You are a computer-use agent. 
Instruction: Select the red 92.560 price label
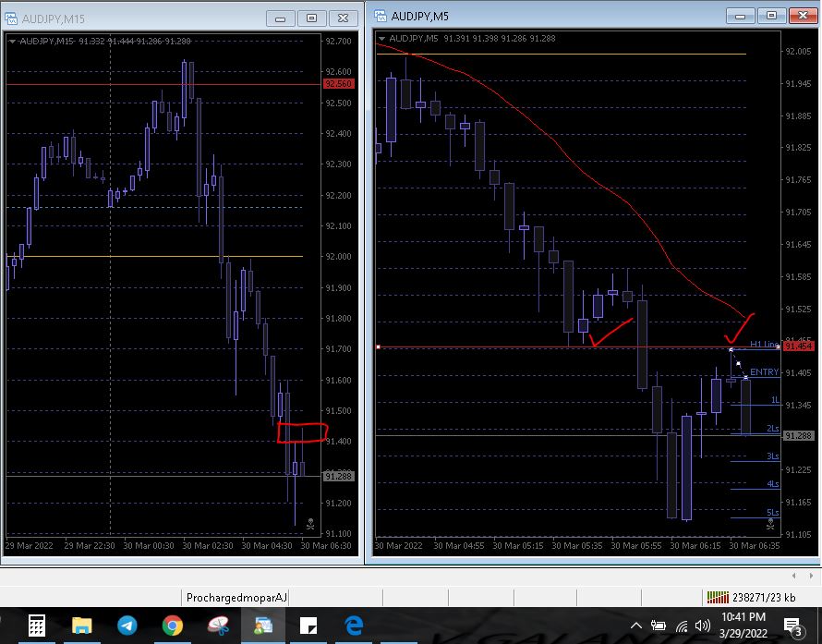point(339,84)
